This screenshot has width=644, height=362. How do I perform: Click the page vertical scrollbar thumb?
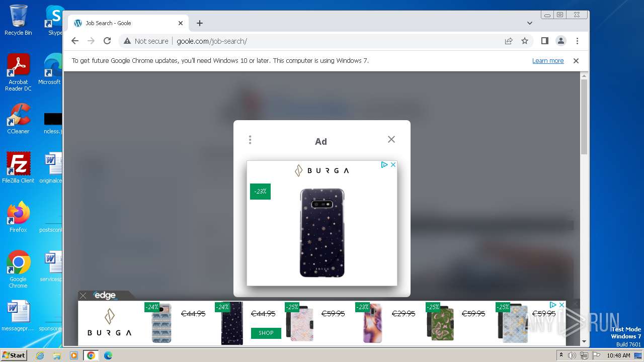pos(584,117)
